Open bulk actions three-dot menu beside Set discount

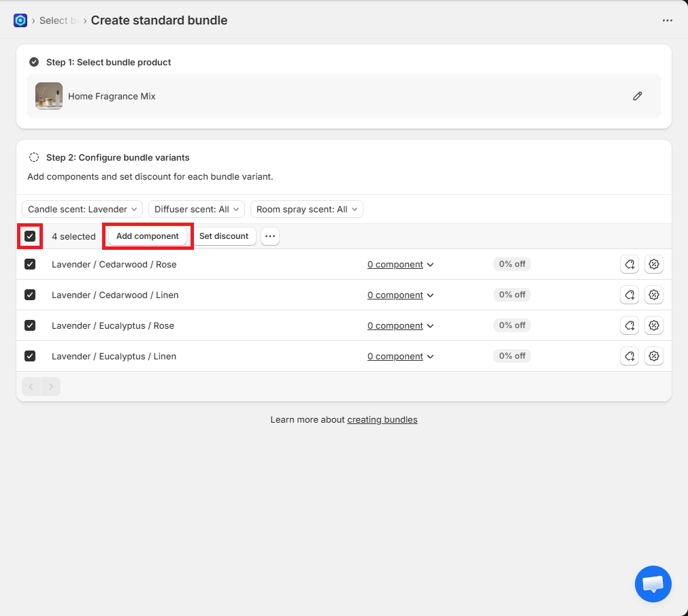click(x=270, y=236)
